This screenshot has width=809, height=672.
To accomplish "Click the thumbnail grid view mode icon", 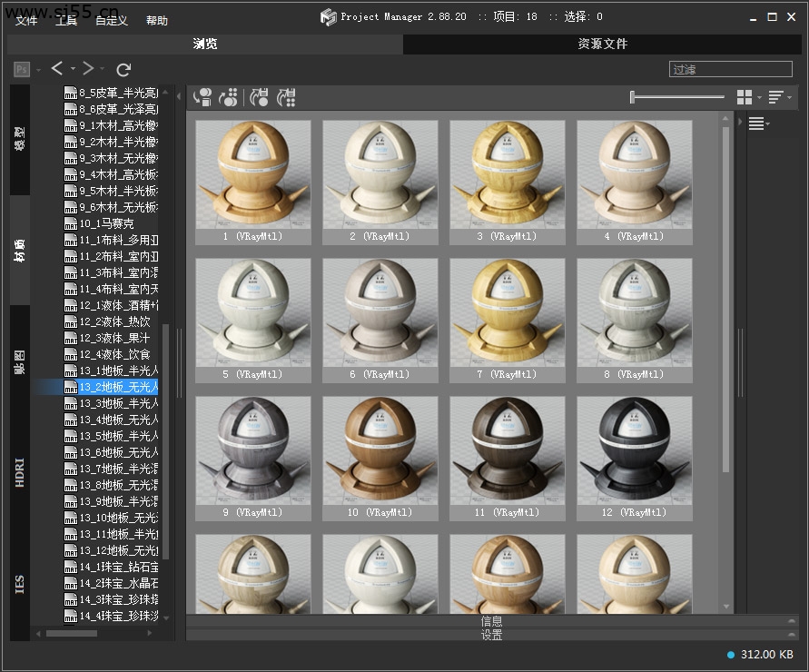I will [x=745, y=97].
